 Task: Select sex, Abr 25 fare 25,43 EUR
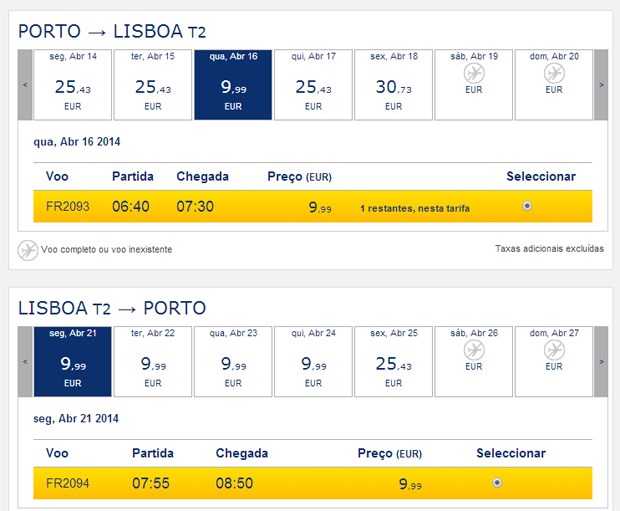(x=393, y=361)
